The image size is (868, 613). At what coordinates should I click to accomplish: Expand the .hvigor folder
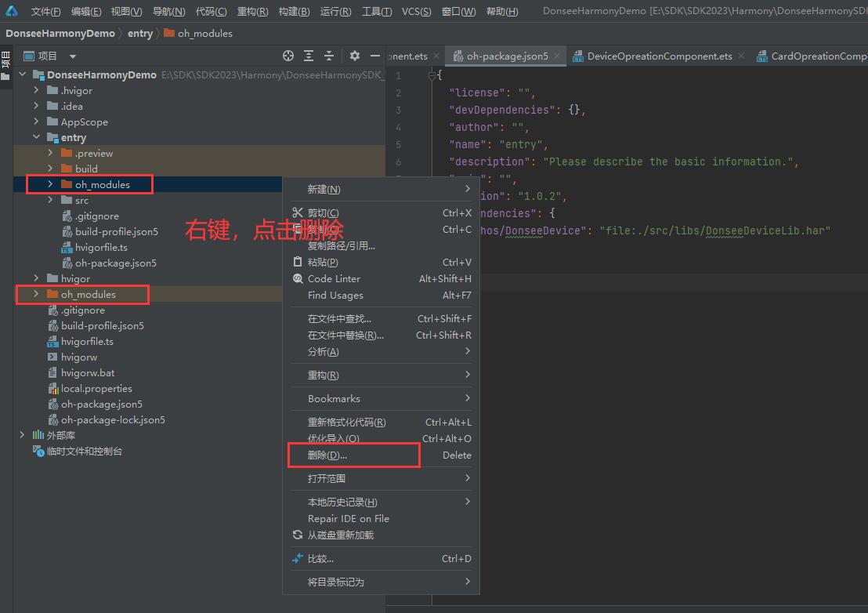pyautogui.click(x=36, y=90)
